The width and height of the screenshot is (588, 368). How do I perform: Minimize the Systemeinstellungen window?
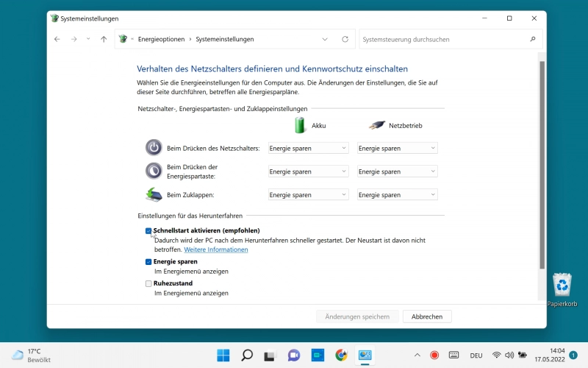click(484, 18)
